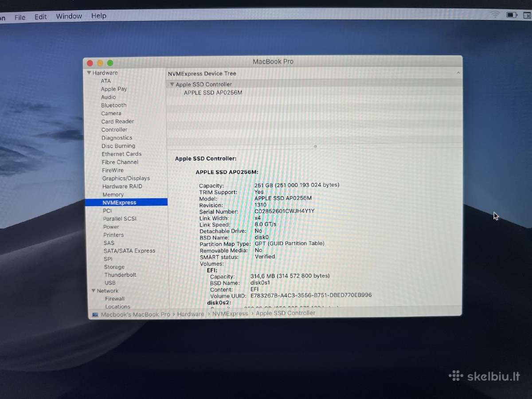Select Ethernet Cards in the sidebar

(121, 154)
